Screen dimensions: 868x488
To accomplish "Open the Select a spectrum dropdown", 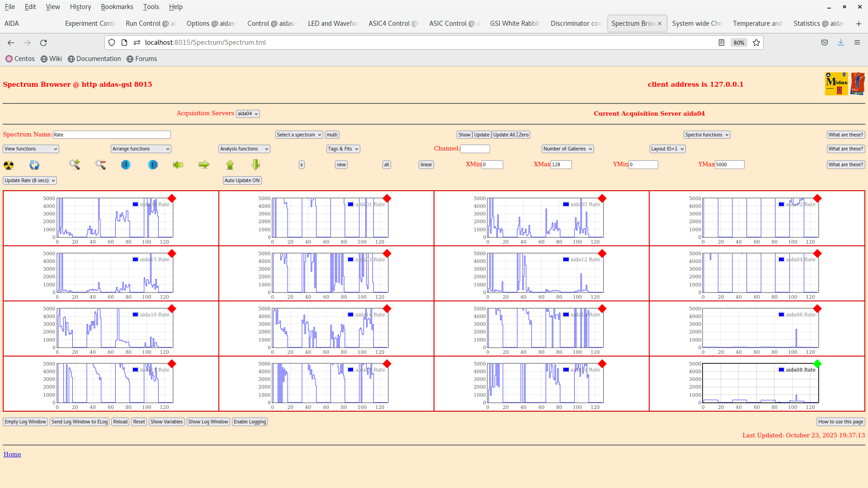I will pyautogui.click(x=299, y=135).
